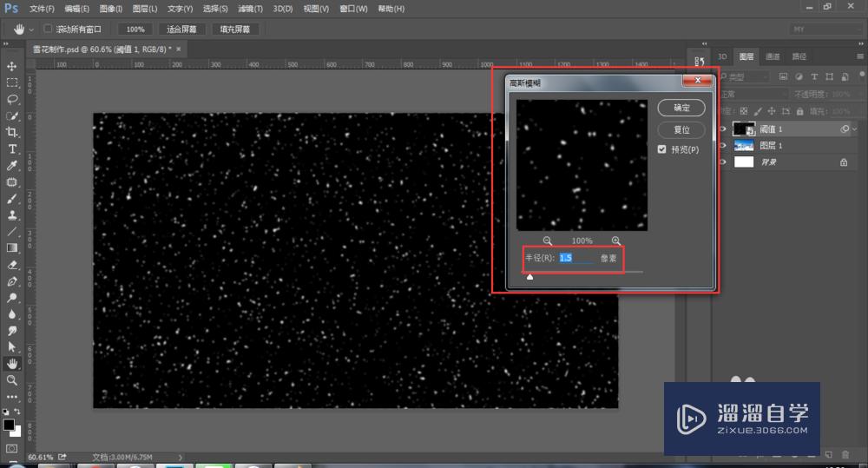Screen dimensions: 868x468
Task: Zoom out the Gaussian blur preview
Action: coord(548,241)
